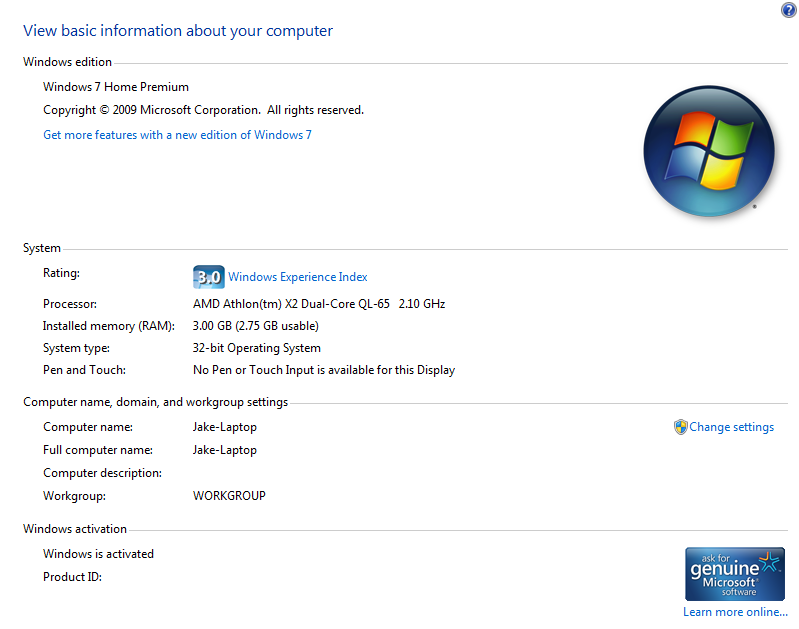
Task: Click the genuine Microsoft software badge
Action: (734, 573)
